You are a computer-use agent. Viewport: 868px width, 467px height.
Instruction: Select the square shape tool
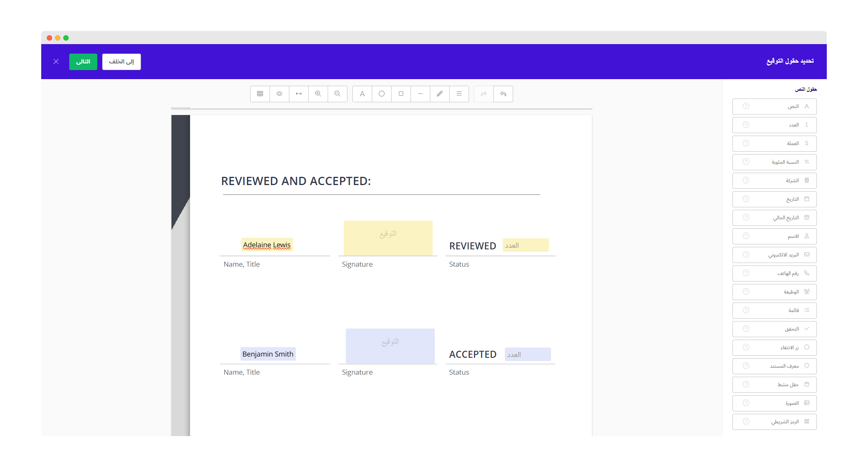point(401,94)
